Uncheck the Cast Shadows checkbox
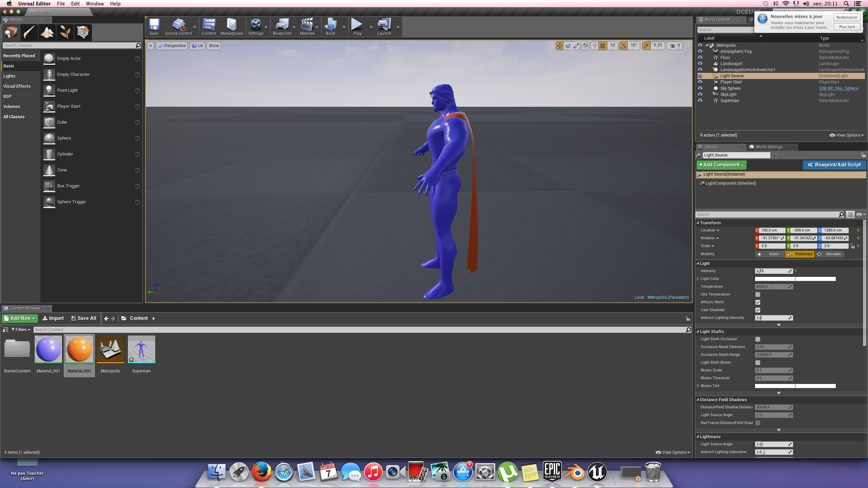 pyautogui.click(x=758, y=310)
